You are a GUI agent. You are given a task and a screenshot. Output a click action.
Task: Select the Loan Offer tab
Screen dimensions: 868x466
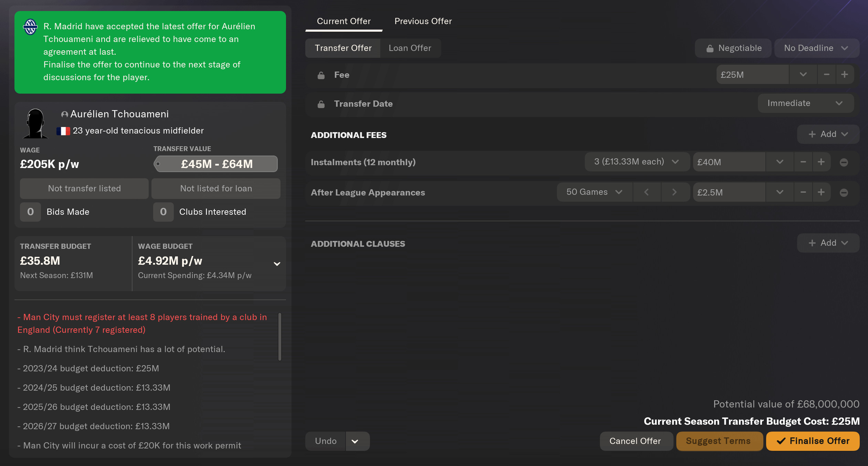pyautogui.click(x=410, y=48)
